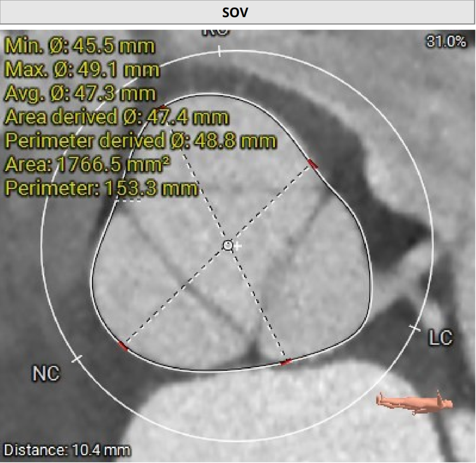Select the top tick mark on outer circle
This screenshot has height=463, width=476.
(219, 52)
